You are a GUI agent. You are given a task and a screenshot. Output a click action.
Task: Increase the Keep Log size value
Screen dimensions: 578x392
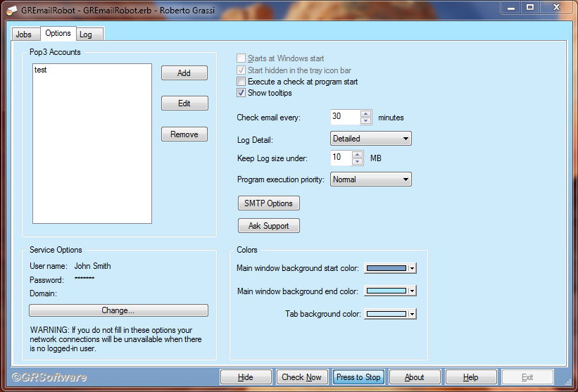click(357, 155)
